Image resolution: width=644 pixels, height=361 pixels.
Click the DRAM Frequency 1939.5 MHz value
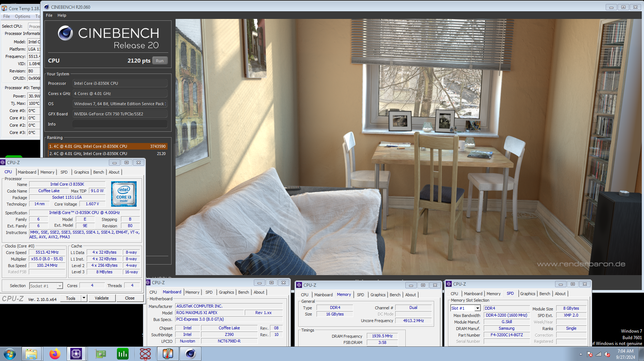click(x=382, y=336)
